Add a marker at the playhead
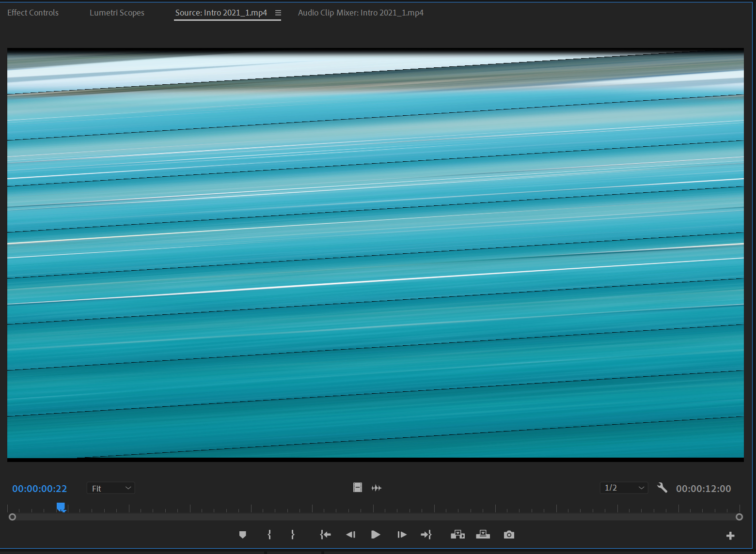This screenshot has height=554, width=756. pyautogui.click(x=243, y=535)
